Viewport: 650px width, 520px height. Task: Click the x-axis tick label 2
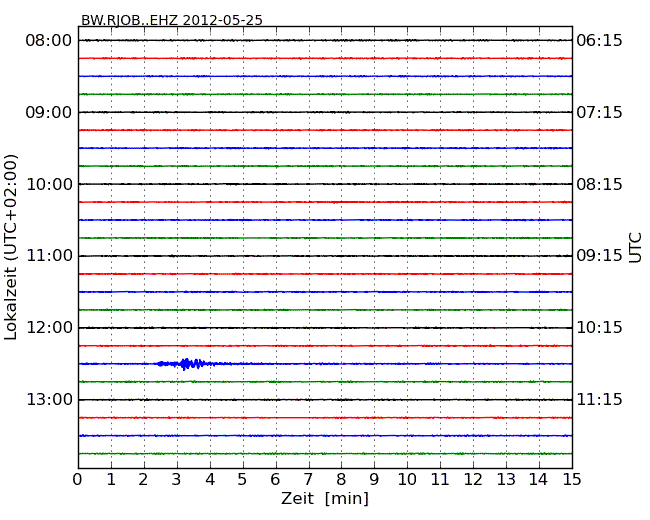pos(143,479)
